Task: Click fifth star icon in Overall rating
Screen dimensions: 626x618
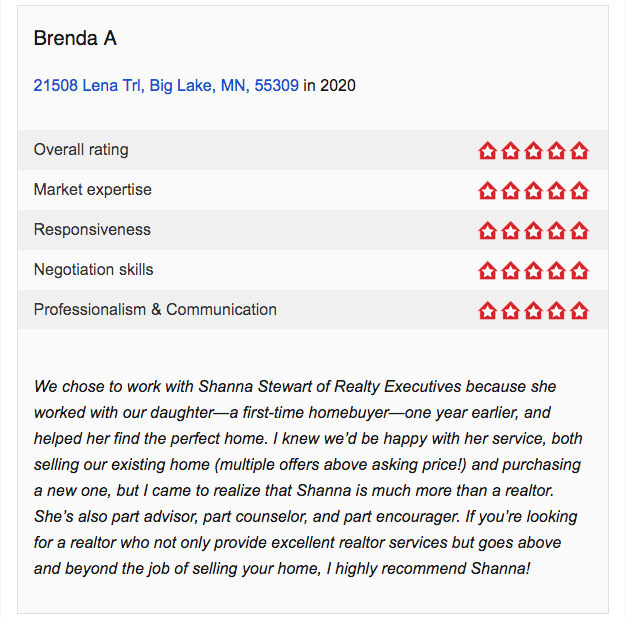Action: [579, 151]
